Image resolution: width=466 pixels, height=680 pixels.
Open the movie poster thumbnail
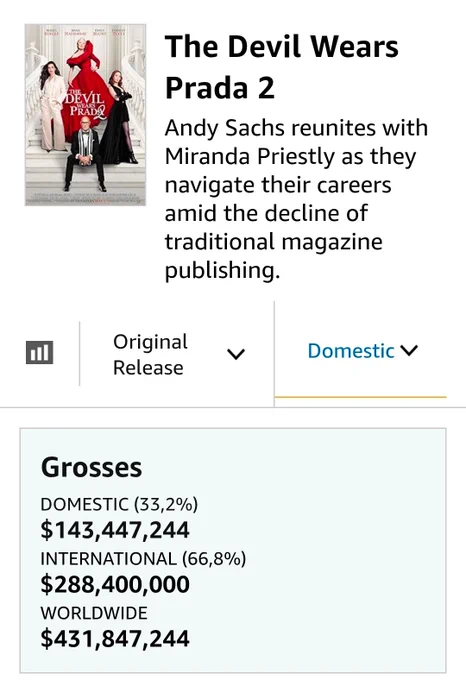tap(85, 114)
